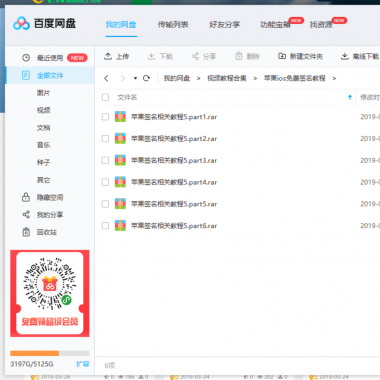Open the 功能宝箱 tab
The width and height of the screenshot is (380, 380).
coord(275,24)
